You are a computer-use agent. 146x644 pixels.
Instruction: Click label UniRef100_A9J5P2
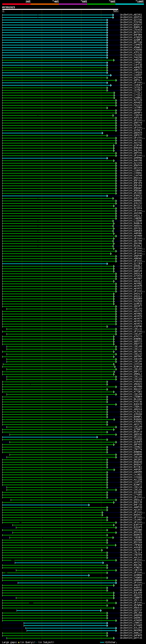click(131, 550)
